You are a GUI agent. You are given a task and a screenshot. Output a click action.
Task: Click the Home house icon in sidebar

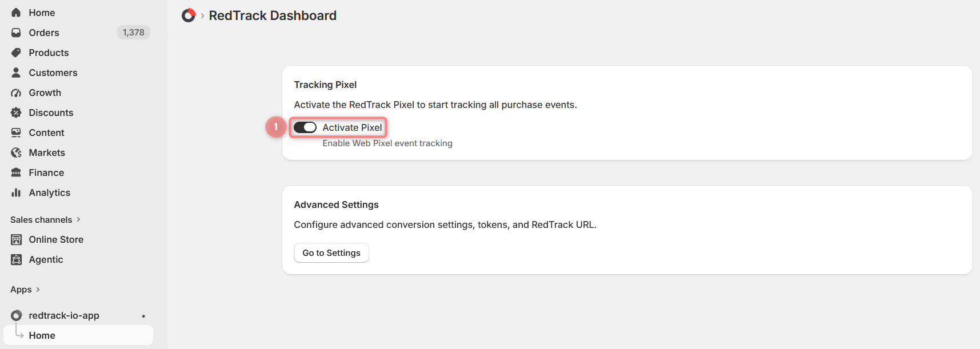[x=16, y=13]
